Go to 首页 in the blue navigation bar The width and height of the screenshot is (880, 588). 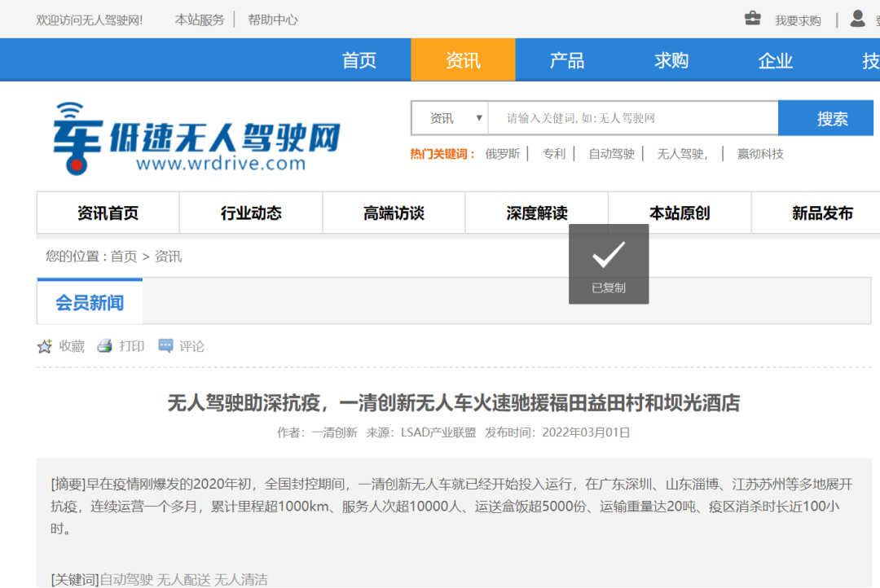[359, 60]
